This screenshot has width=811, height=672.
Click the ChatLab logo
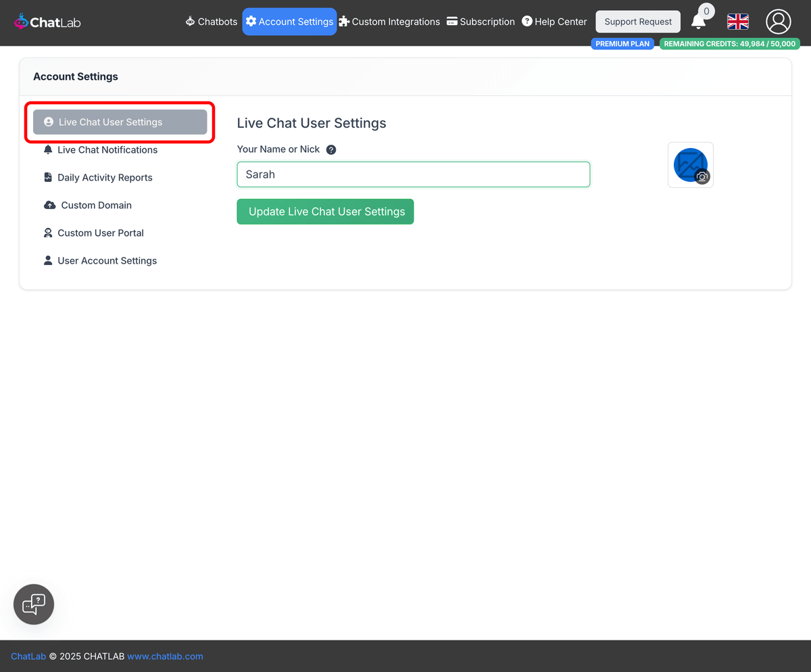[x=47, y=21]
